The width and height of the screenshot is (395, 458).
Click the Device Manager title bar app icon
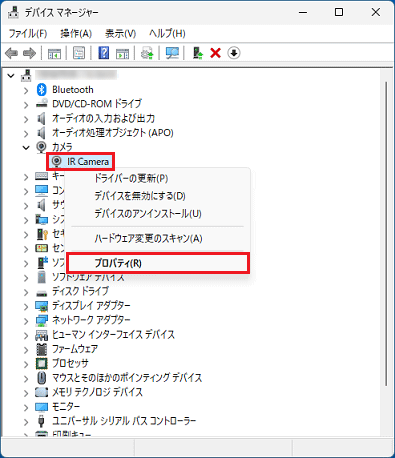click(13, 12)
